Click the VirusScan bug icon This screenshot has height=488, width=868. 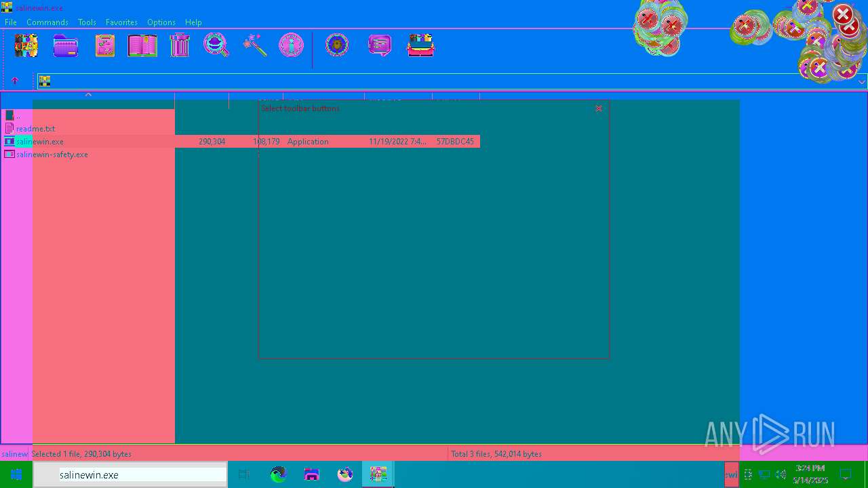pos(337,45)
